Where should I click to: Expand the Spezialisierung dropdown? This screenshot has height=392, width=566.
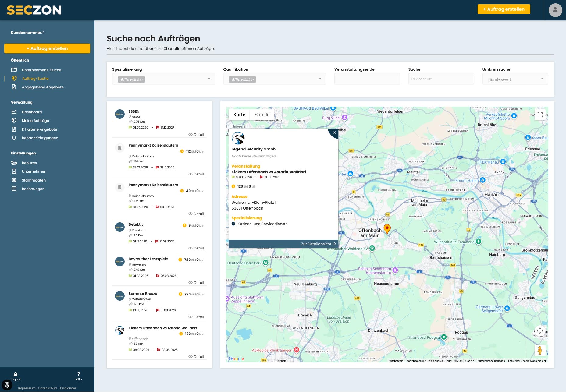pos(163,79)
